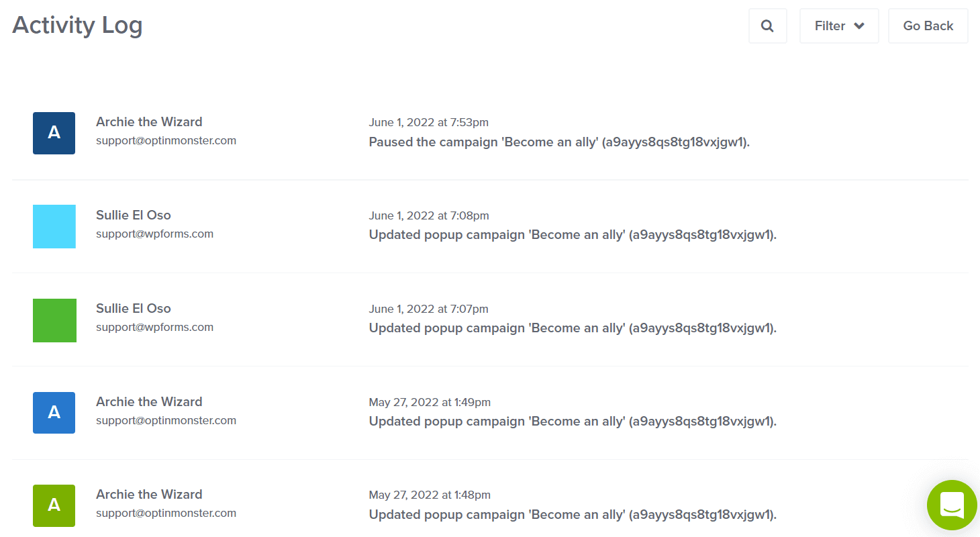The width and height of the screenshot is (980, 537).
Task: Open Filter to reveal filtering options
Action: [839, 26]
